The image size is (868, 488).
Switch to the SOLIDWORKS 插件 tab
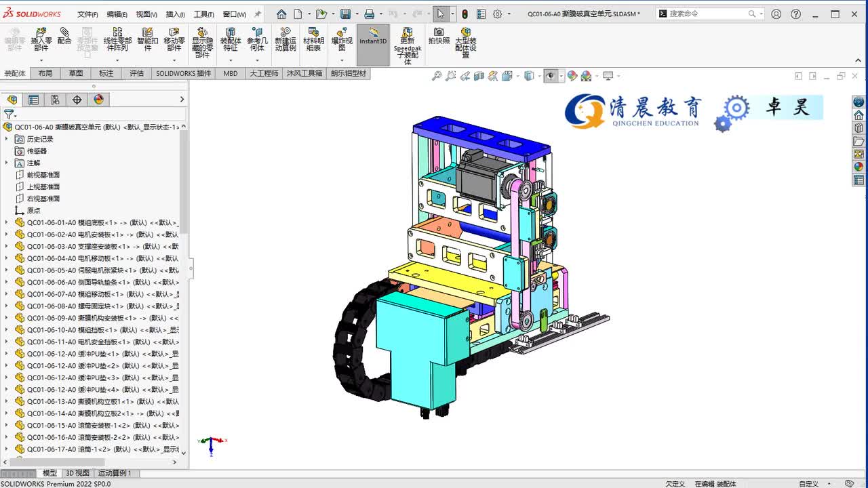pos(184,73)
